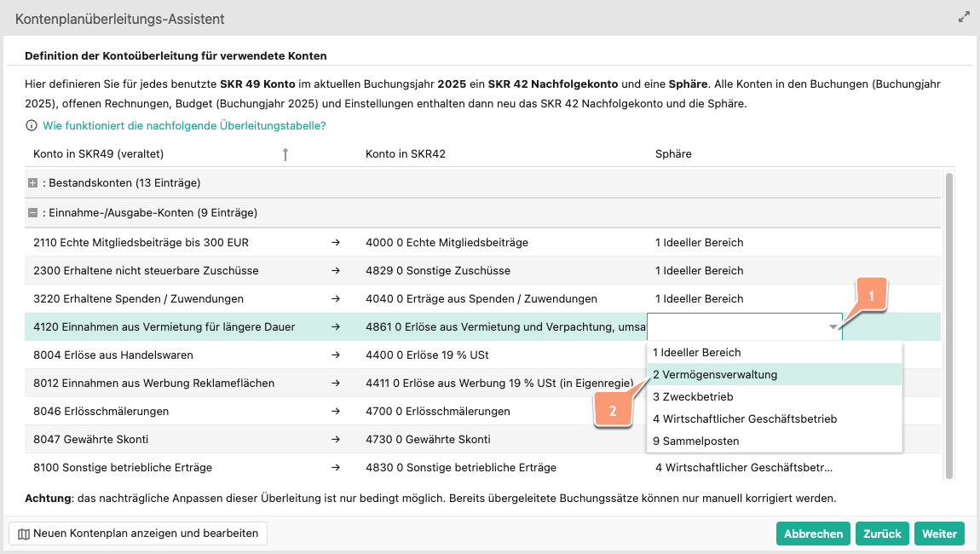Viewport: 980px width, 554px height.
Task: Select row '8100 Sonstige betriebliche Erträge'
Action: (x=482, y=468)
